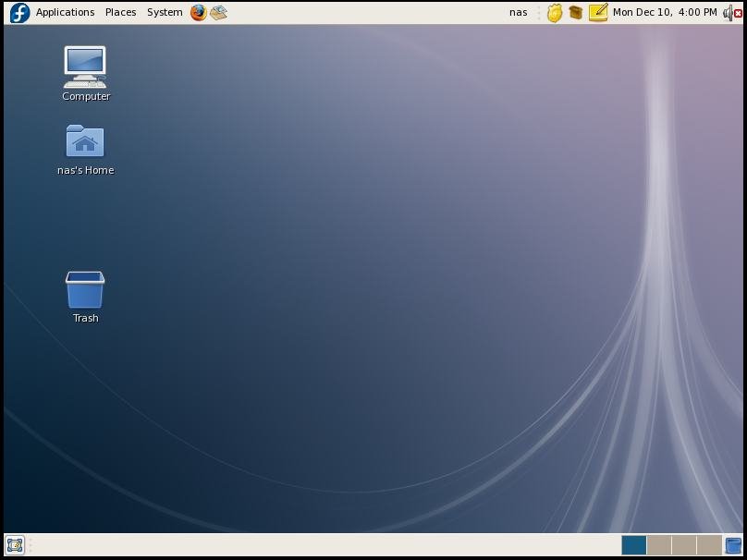
Task: Click the nas user switcher
Action: point(519,13)
